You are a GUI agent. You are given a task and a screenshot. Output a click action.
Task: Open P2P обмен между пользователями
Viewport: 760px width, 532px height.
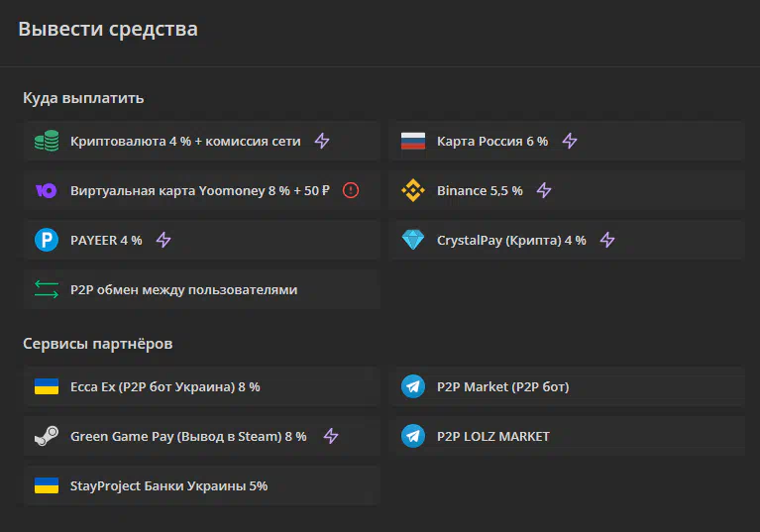(201, 289)
